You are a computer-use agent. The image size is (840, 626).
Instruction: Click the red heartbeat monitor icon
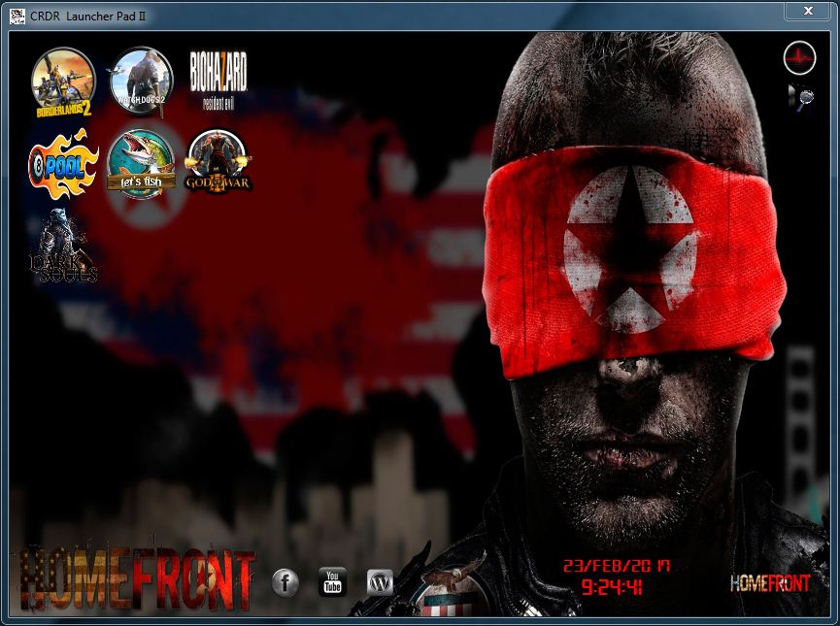coord(799,58)
